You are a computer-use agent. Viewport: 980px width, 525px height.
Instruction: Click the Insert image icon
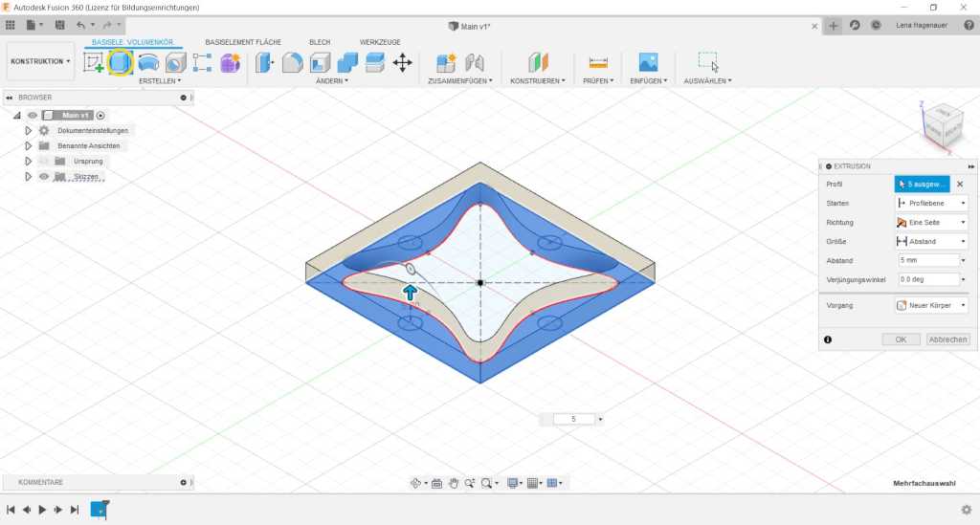(648, 62)
